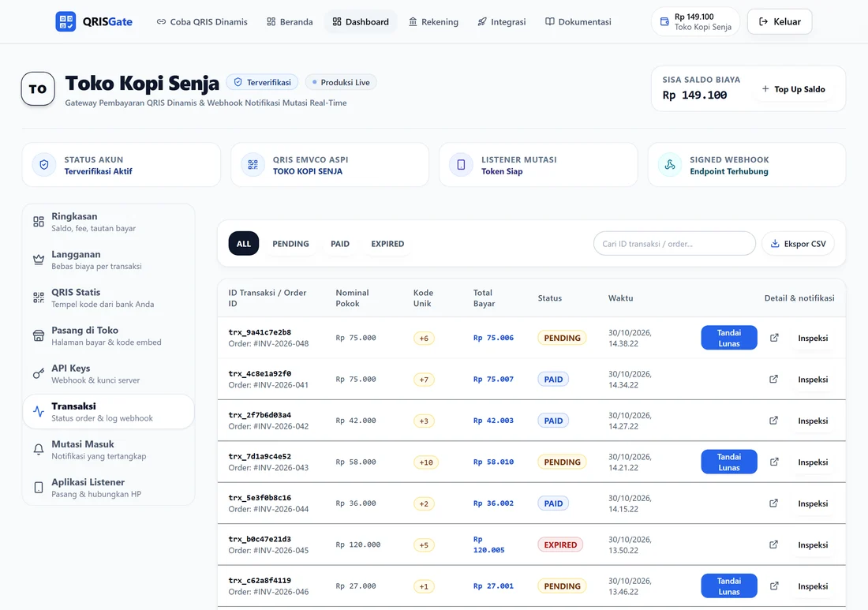
Task: Open external link for trx_5e3f0b8c16
Action: (x=774, y=503)
